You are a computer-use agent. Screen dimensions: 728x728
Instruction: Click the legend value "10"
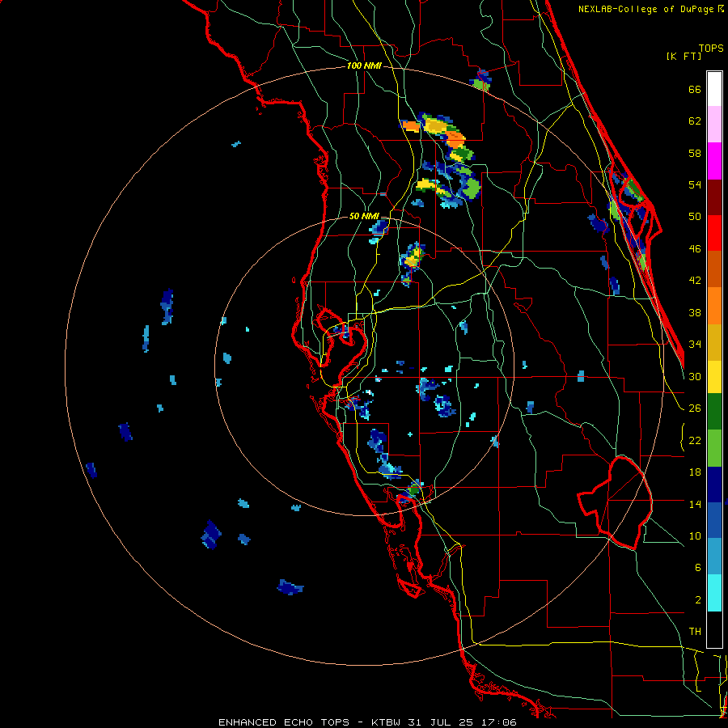click(695, 536)
